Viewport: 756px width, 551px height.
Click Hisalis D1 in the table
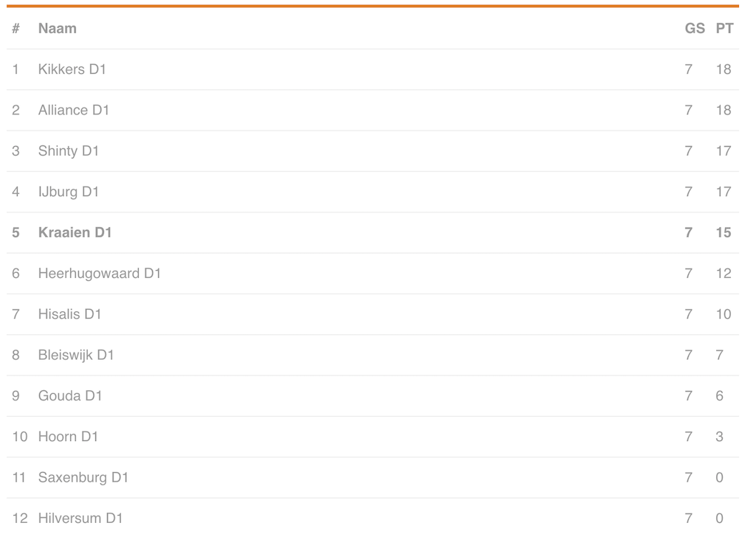[x=70, y=314]
